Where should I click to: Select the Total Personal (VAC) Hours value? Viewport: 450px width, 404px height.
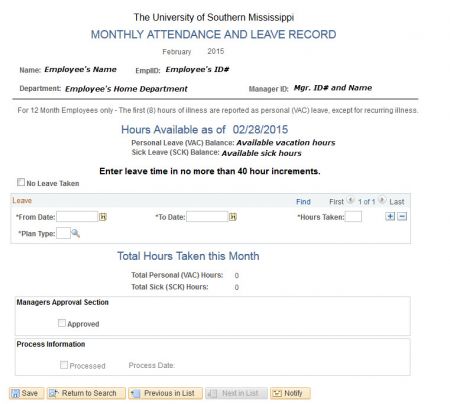(x=237, y=276)
